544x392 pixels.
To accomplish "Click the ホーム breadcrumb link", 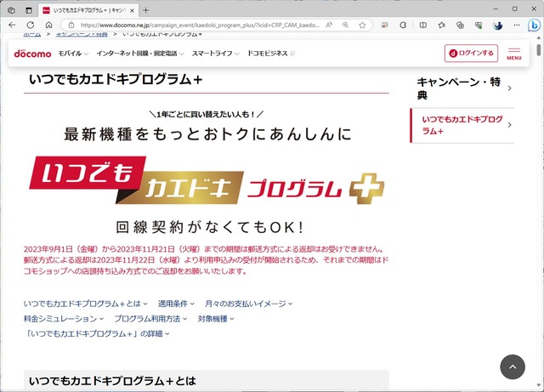I will pyautogui.click(x=32, y=34).
